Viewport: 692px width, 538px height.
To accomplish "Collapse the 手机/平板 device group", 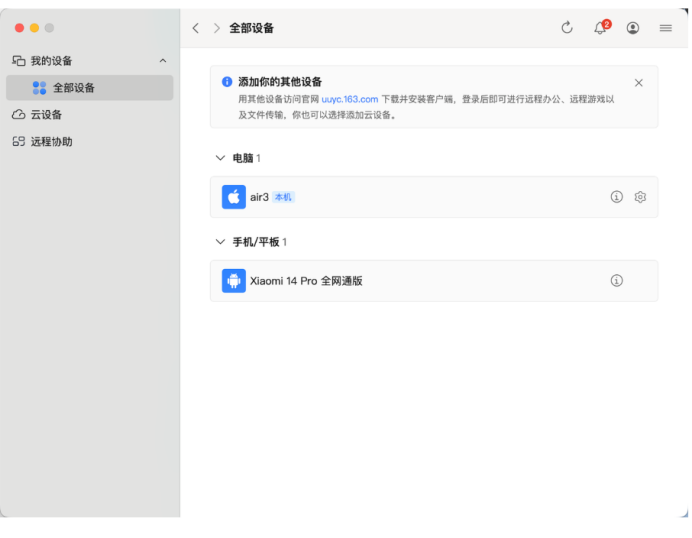I will (x=221, y=242).
